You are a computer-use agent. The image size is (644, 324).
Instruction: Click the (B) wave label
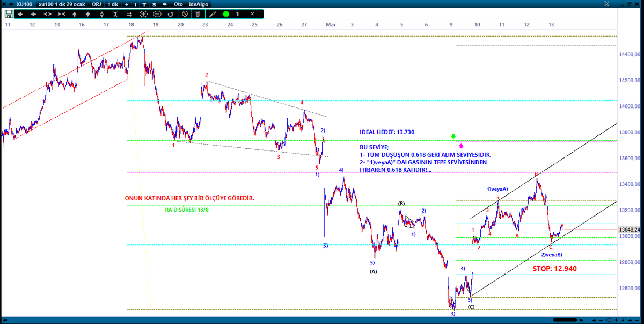click(x=401, y=204)
